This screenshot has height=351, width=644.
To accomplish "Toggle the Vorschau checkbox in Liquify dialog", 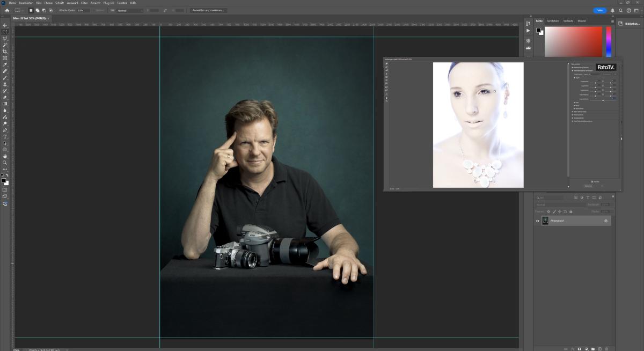I will (x=592, y=181).
